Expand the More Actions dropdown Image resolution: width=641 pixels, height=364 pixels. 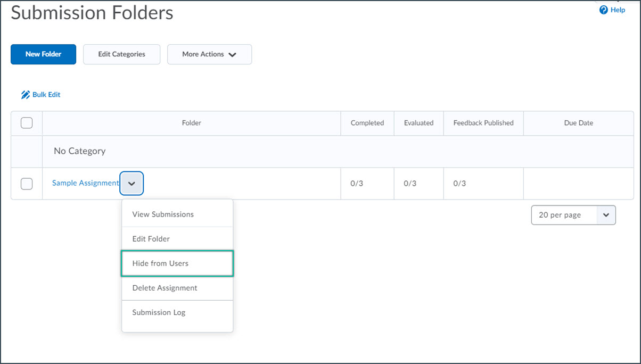pos(209,54)
